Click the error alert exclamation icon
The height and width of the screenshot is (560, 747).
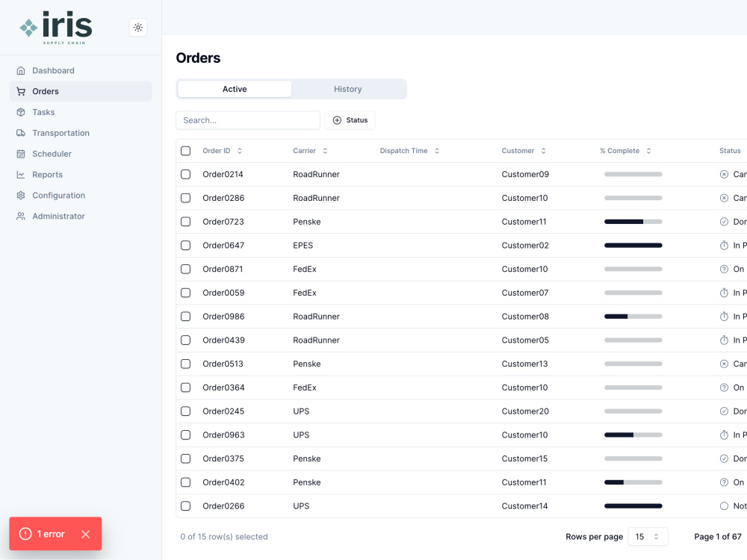click(25, 534)
